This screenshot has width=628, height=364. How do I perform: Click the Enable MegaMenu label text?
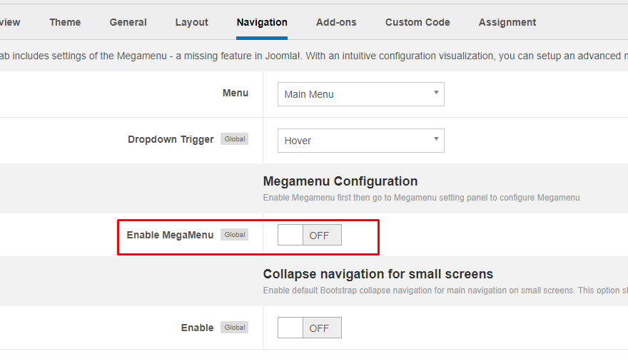pos(170,235)
